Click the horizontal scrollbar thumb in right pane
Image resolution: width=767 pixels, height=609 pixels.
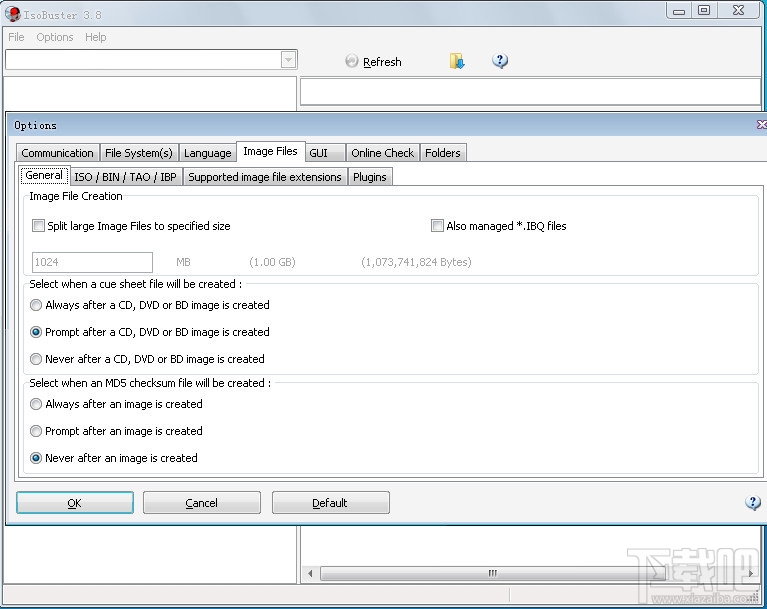click(492, 573)
